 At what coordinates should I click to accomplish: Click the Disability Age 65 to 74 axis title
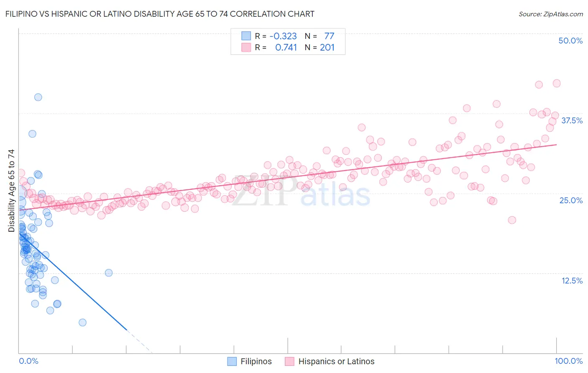pyautogui.click(x=11, y=191)
